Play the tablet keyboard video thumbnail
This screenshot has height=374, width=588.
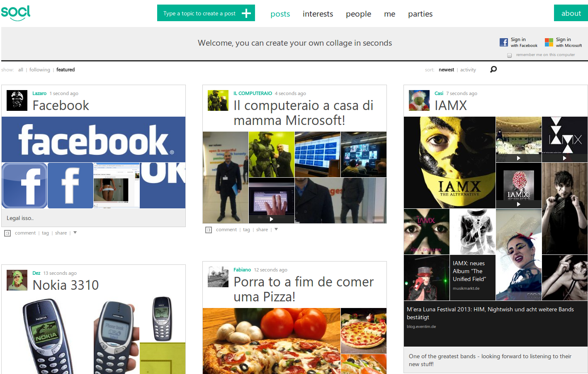[272, 200]
